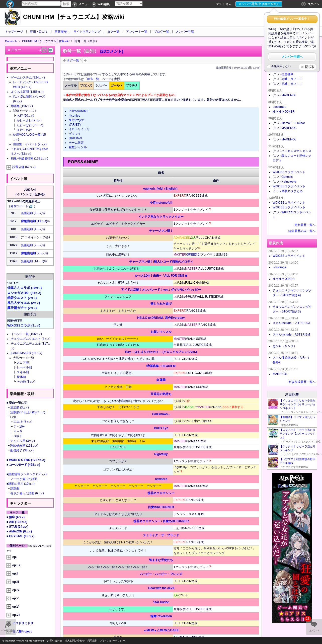Click the 検索 search button

pyautogui.click(x=66, y=4)
